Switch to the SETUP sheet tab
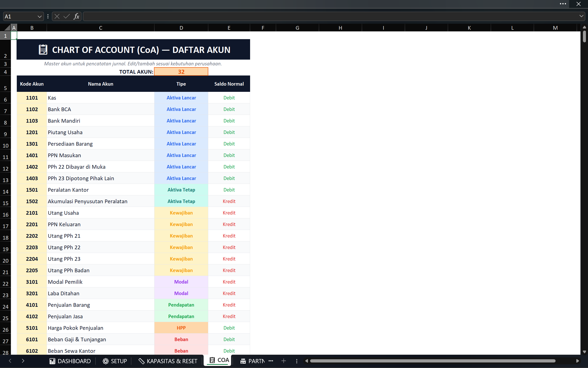 pos(115,361)
